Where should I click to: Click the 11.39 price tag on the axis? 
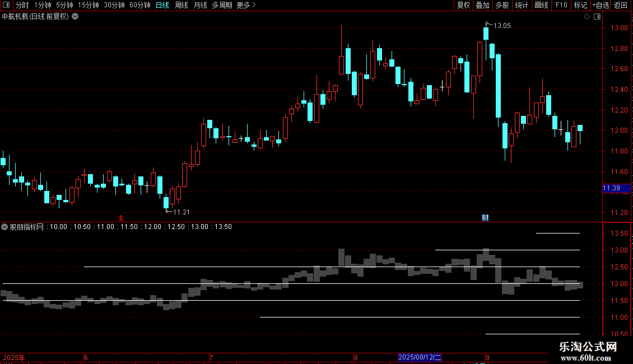click(616, 188)
